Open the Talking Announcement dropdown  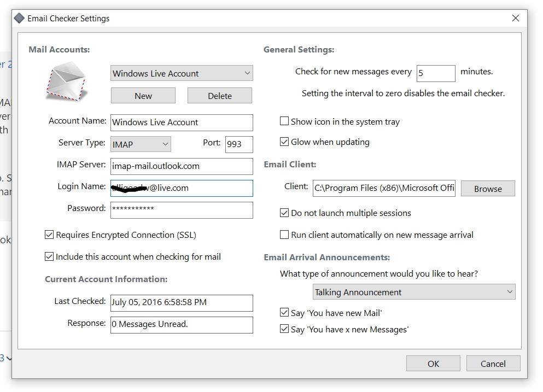point(414,292)
